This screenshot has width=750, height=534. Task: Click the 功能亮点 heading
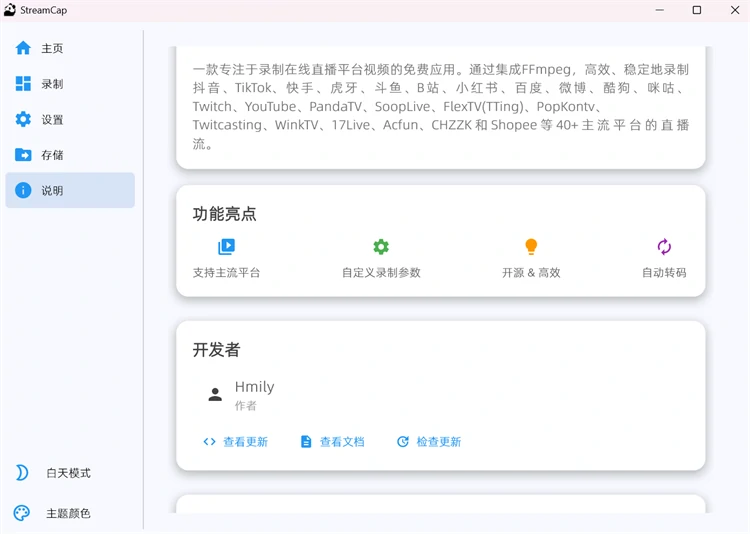tap(225, 214)
